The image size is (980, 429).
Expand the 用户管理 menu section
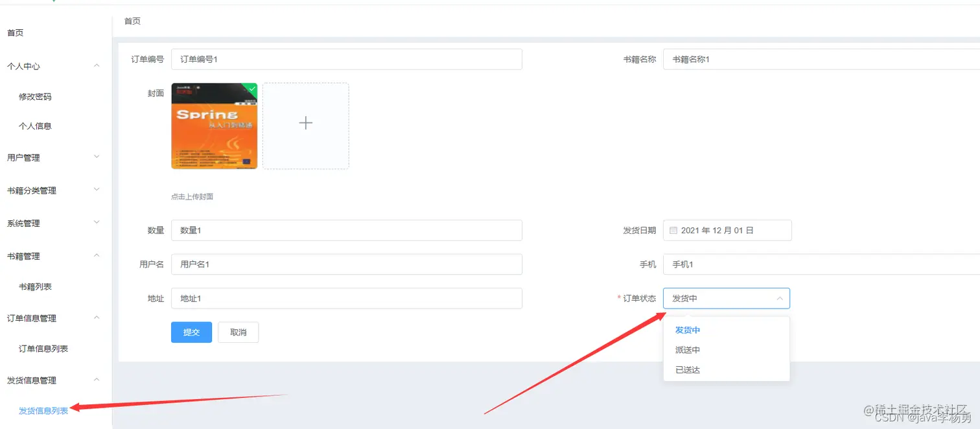[x=56, y=157]
